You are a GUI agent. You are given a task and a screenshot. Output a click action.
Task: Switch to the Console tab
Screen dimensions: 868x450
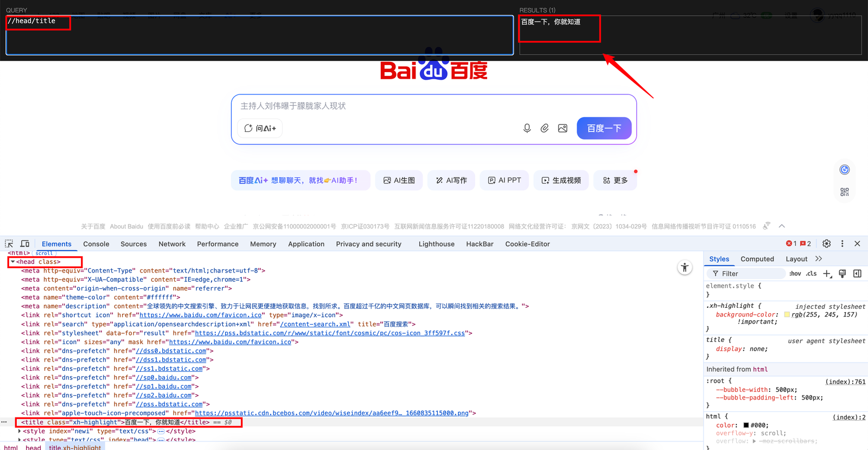96,244
